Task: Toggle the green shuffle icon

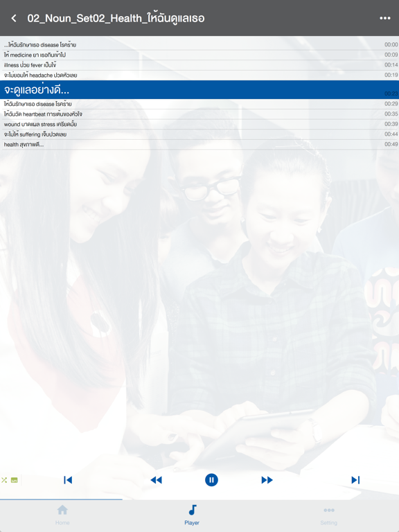Action: pyautogui.click(x=4, y=480)
